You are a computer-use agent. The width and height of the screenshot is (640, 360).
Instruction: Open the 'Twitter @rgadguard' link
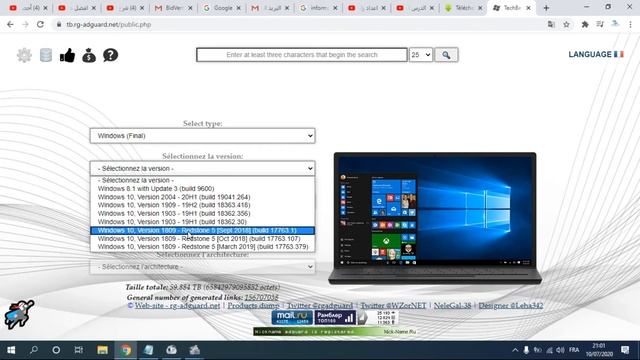pos(320,305)
